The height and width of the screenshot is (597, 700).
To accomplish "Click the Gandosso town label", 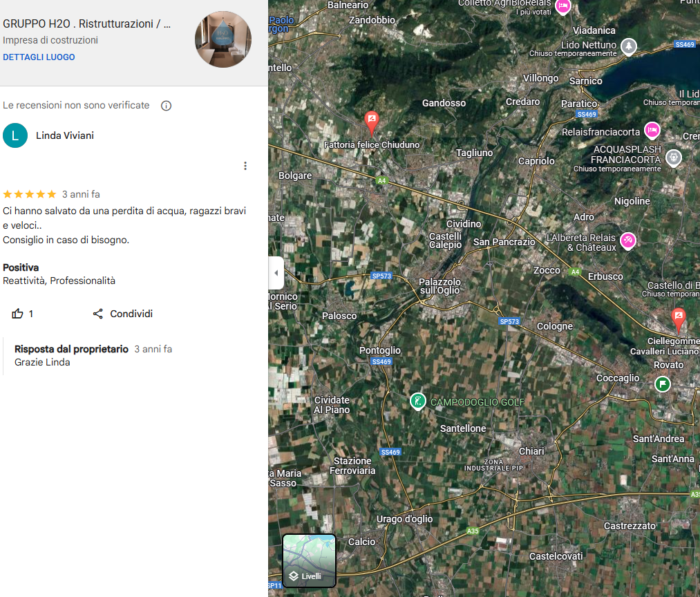I will coord(444,103).
